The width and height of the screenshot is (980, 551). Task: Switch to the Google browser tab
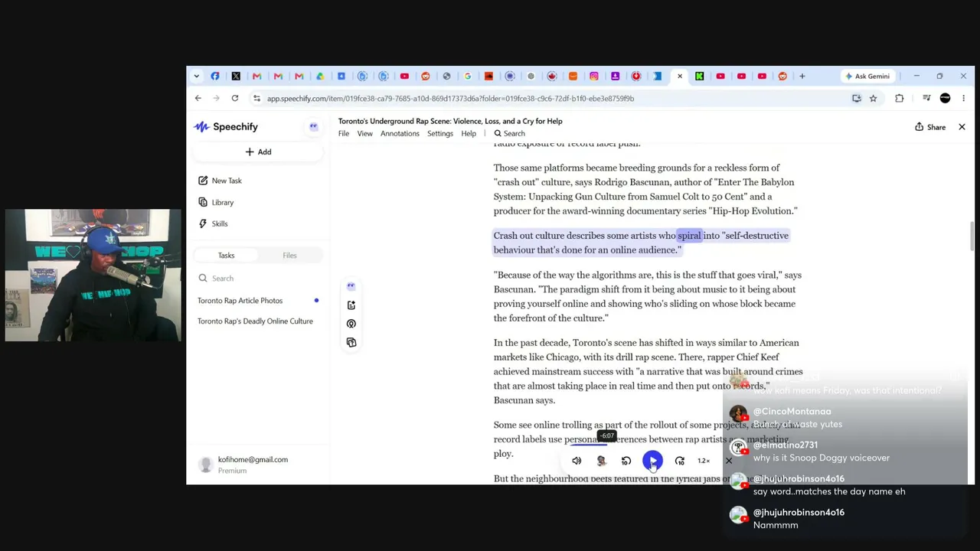(468, 77)
